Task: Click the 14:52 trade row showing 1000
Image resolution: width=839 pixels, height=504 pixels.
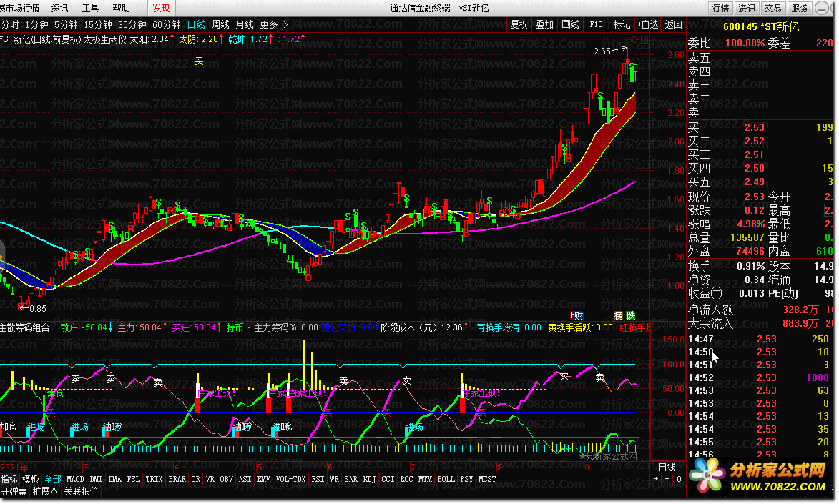Action: [x=760, y=377]
